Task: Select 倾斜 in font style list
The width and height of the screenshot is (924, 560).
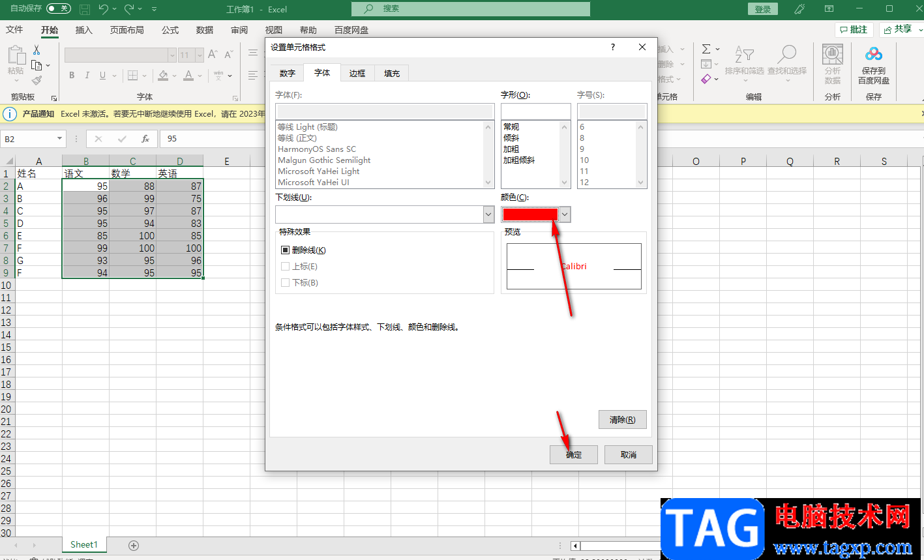Action: 511,138
